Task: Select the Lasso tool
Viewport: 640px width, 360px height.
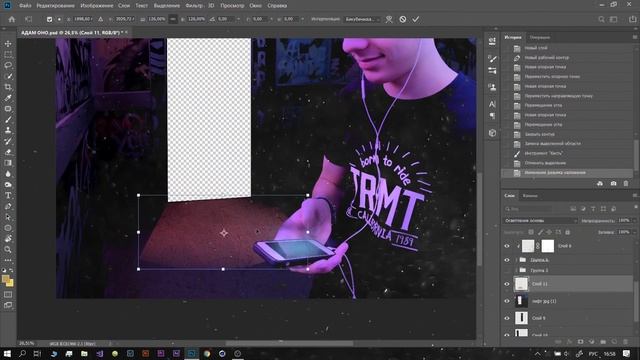Action: click(8, 65)
